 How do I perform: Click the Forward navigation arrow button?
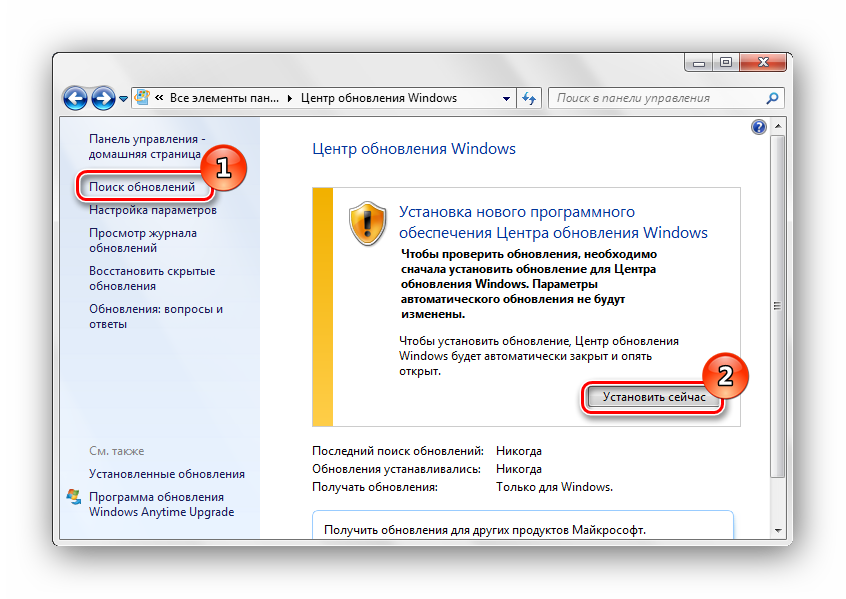(103, 98)
